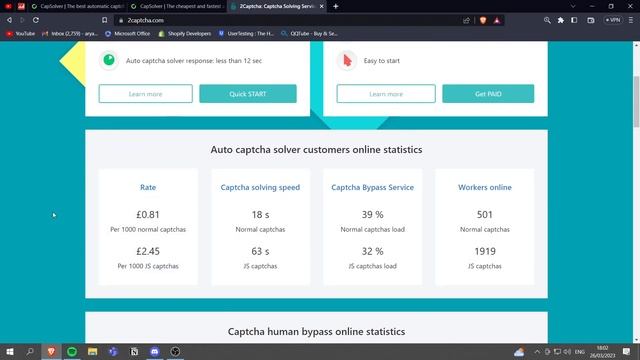Click the Brave icon in taskbar
Image resolution: width=640 pixels, height=360 pixels.
(51, 351)
